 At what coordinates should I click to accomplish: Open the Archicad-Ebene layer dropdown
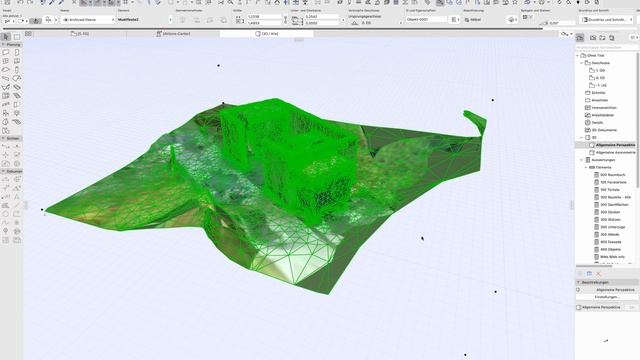88,20
